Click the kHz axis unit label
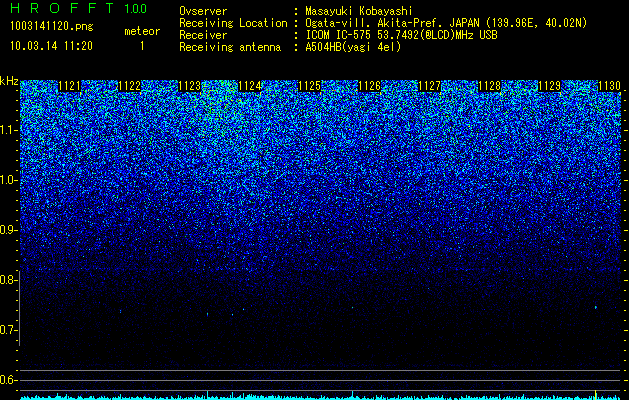629x400 pixels. tap(9, 81)
